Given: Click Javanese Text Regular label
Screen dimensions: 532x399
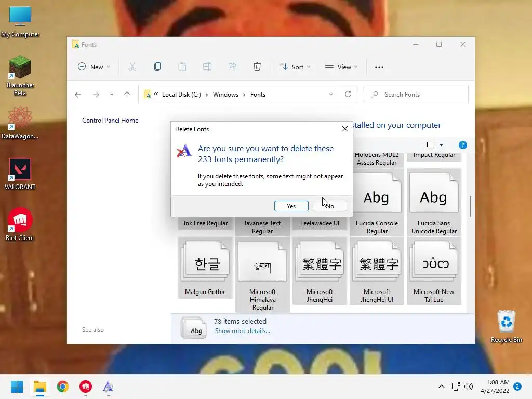Looking at the screenshot, I should point(262,228).
